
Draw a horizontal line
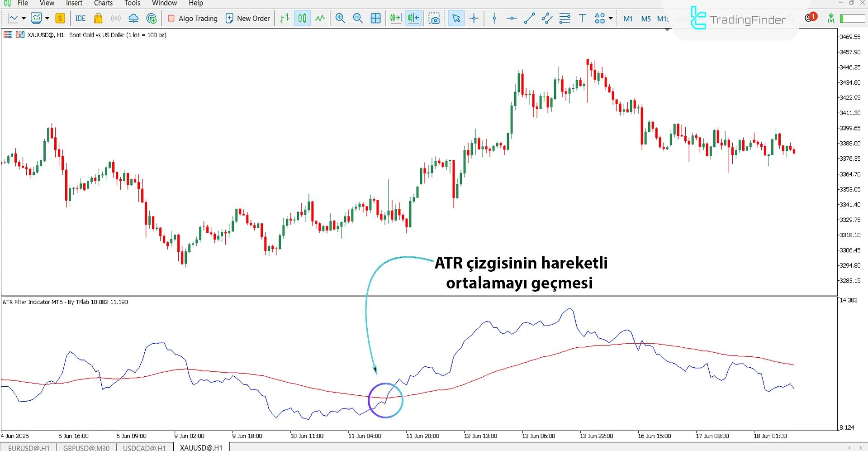tap(512, 19)
